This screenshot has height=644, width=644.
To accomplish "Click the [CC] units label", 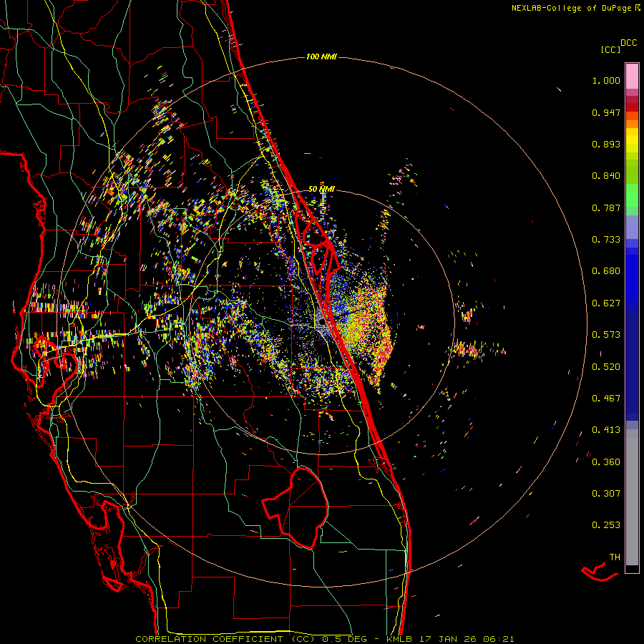I will coord(610,49).
